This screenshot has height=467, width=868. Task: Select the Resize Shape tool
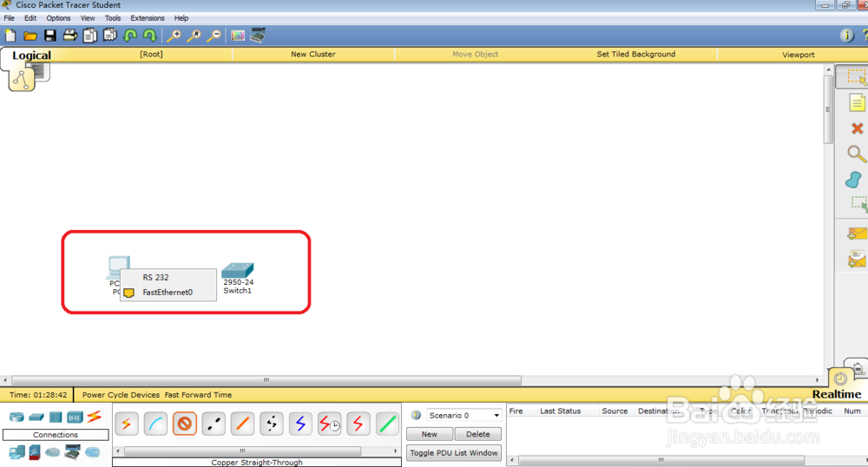click(858, 204)
